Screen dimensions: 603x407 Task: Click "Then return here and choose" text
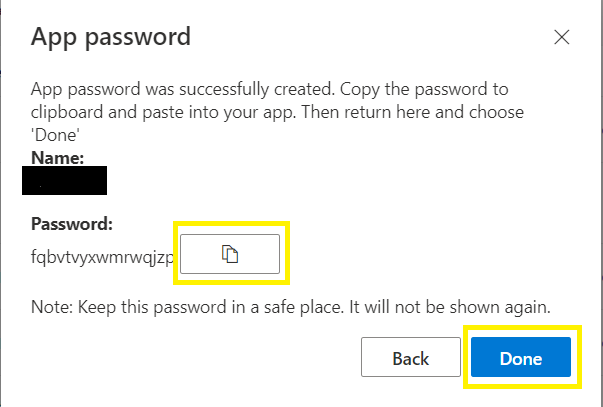(424, 111)
